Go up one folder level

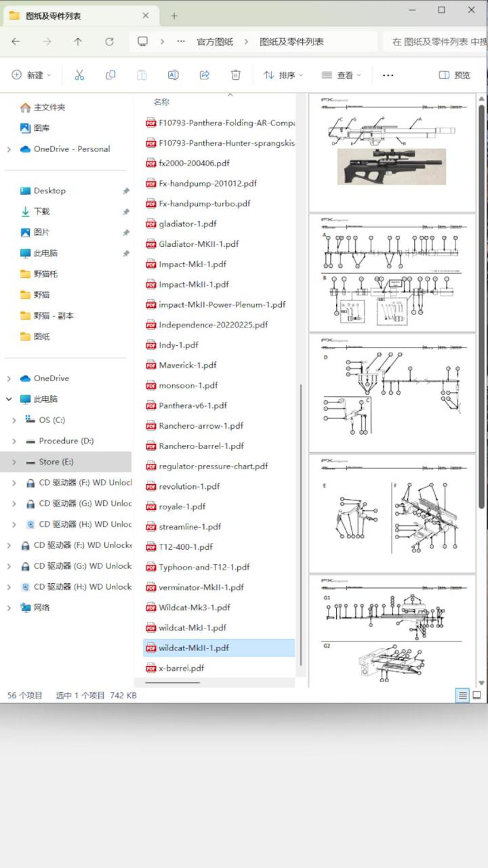click(x=78, y=41)
